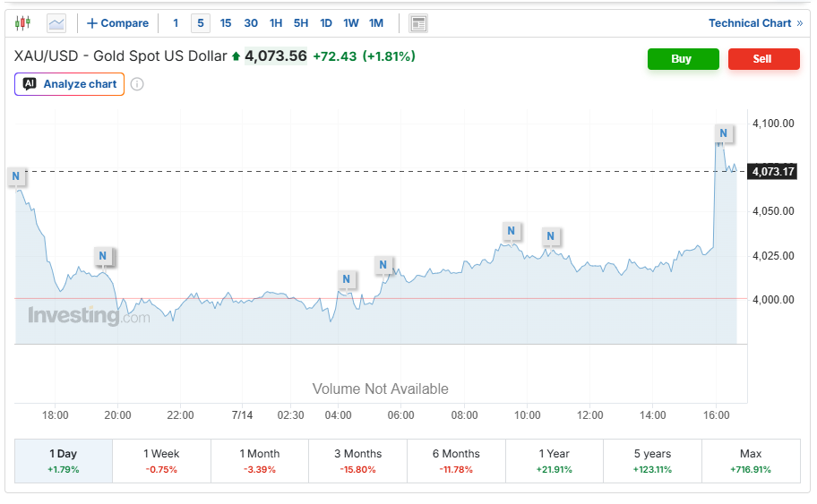Select the area chart type icon
Screen dimensions: 817x504
tap(56, 23)
